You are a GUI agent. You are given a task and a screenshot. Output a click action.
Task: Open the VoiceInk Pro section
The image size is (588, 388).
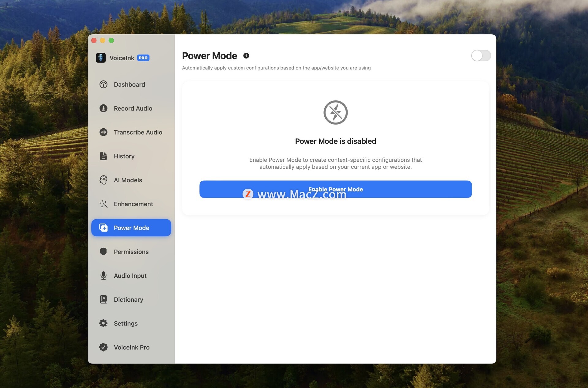(131, 347)
